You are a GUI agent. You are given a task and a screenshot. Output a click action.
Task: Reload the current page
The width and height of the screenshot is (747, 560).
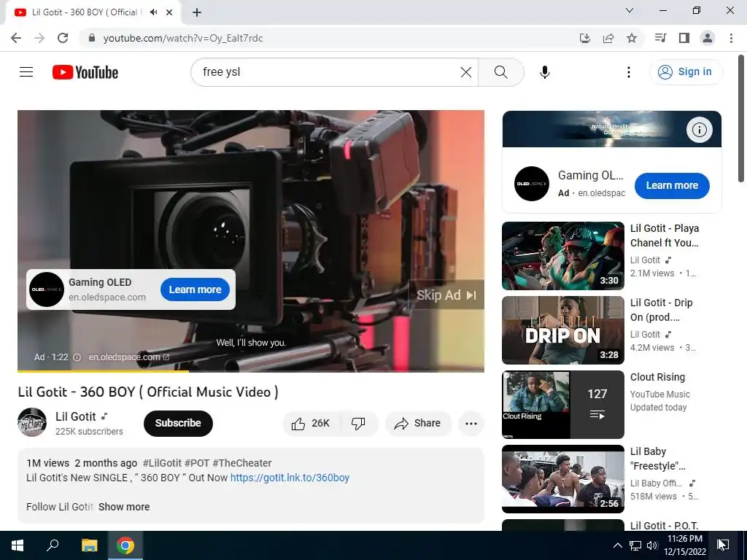[x=63, y=38]
